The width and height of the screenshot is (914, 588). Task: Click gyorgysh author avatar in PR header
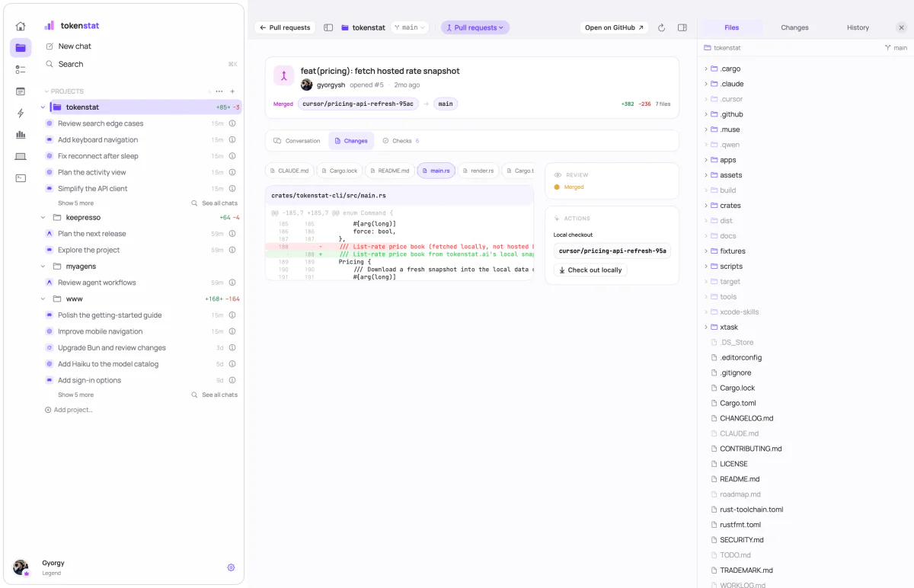click(x=307, y=85)
